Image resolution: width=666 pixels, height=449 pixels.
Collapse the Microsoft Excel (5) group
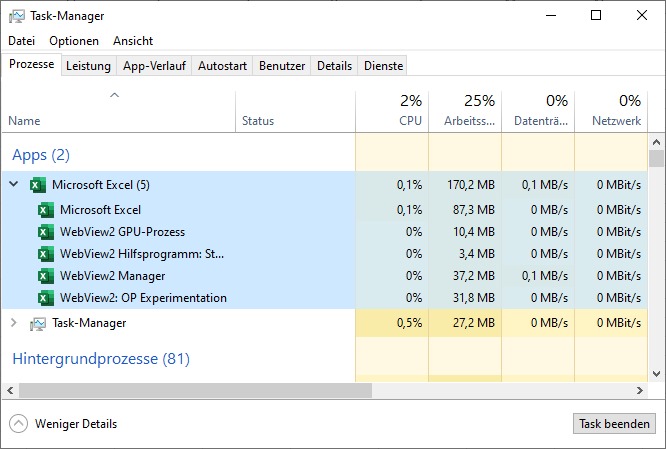point(14,184)
